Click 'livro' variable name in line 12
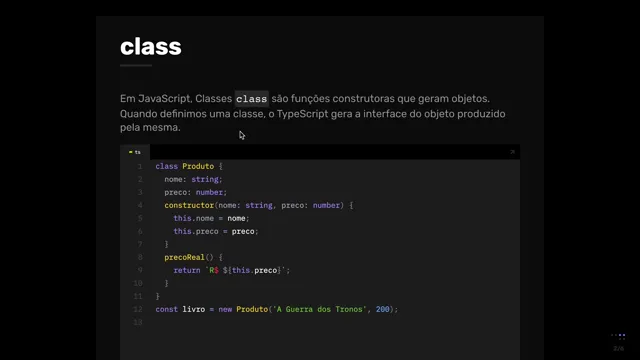 pyautogui.click(x=193, y=309)
